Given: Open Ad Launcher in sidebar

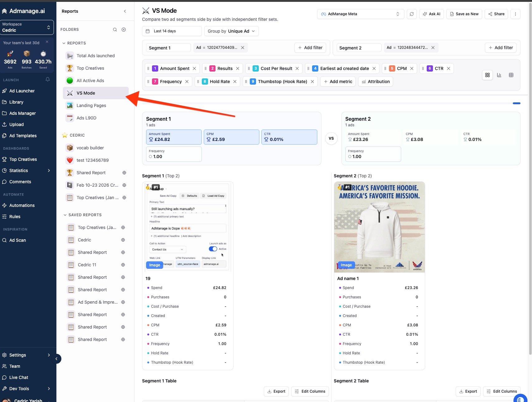Looking at the screenshot, I should click(x=22, y=91).
